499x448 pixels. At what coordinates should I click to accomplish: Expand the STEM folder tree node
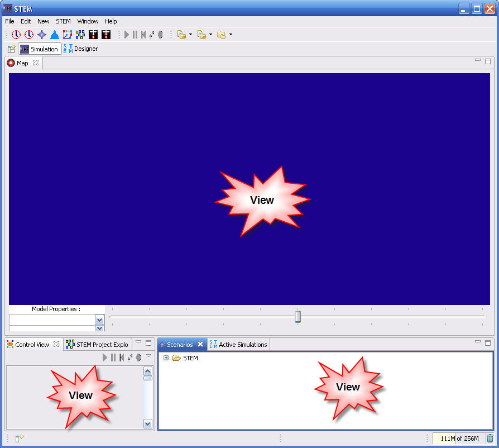[x=166, y=358]
